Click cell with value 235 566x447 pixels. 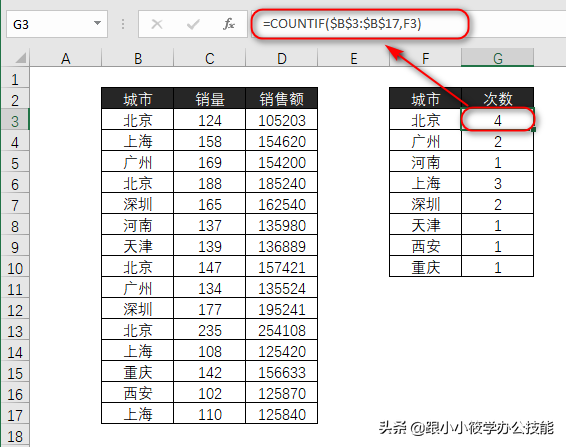coord(209,330)
